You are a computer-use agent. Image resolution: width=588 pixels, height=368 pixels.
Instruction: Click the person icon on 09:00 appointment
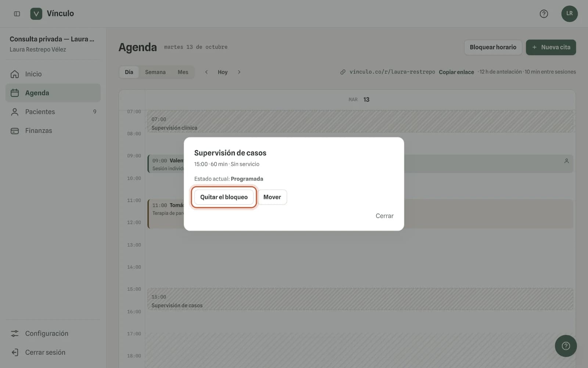click(x=566, y=161)
